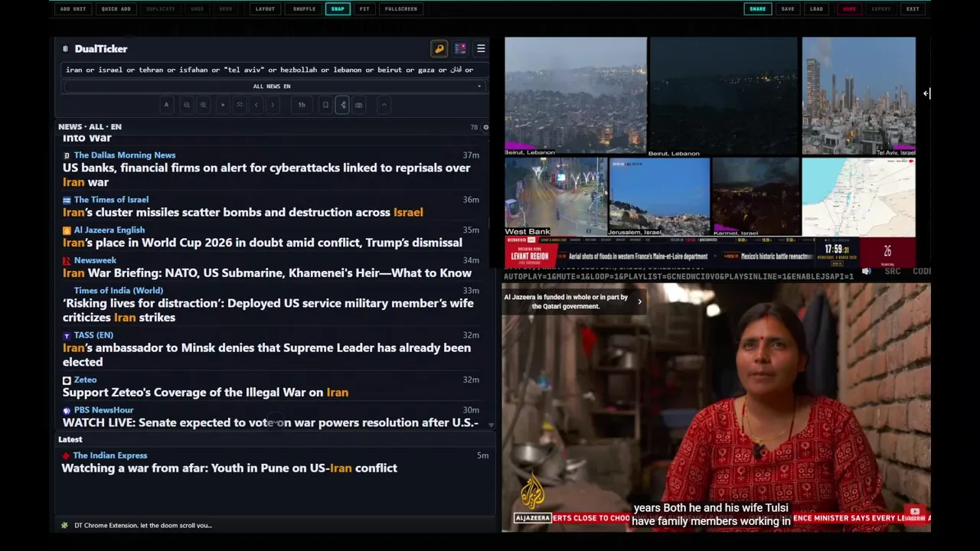Open the colorful playlist grid icon
The width and height of the screenshot is (980, 551).
pyautogui.click(x=460, y=49)
